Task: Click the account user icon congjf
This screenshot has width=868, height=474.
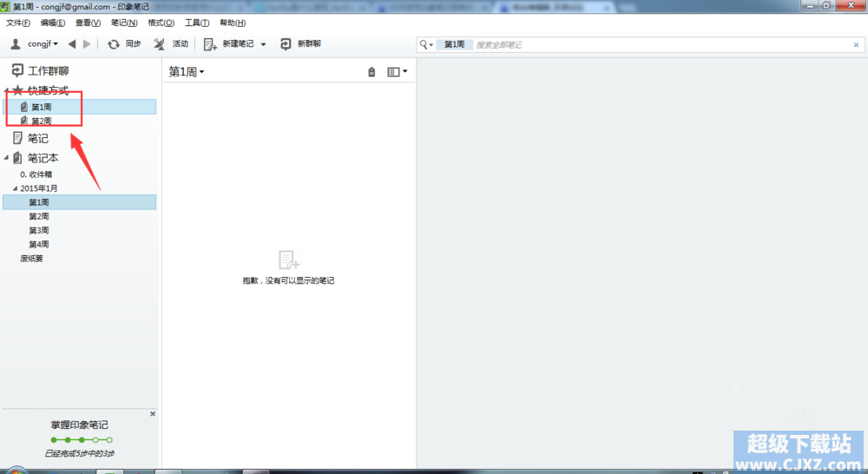Action: tap(16, 43)
